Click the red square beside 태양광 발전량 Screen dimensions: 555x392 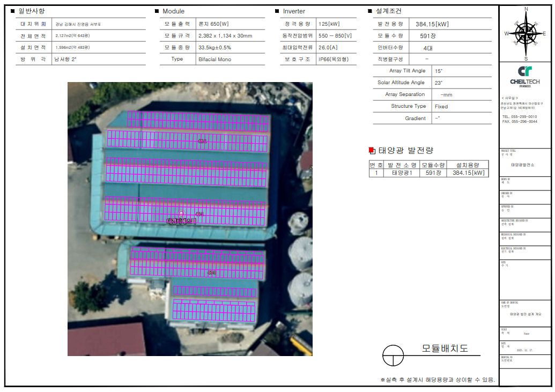(x=372, y=151)
